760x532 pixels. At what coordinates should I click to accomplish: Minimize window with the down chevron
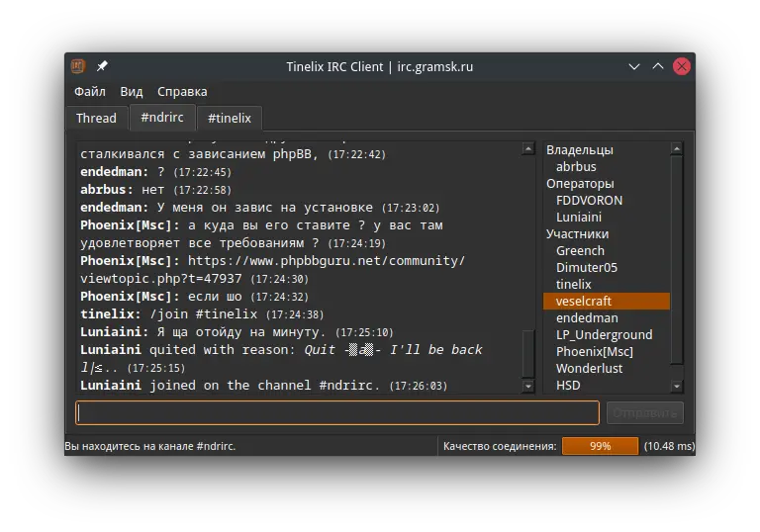[x=634, y=66]
